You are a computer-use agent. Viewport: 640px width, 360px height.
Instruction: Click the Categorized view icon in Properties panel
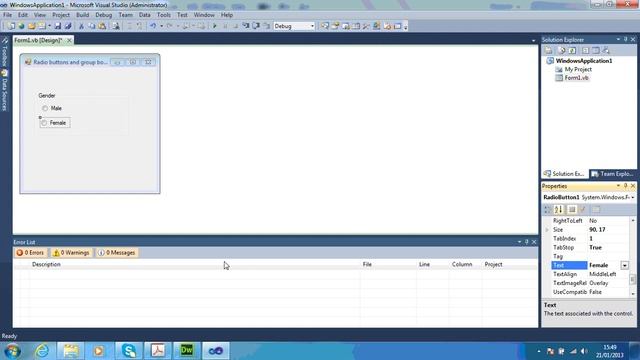(547, 209)
